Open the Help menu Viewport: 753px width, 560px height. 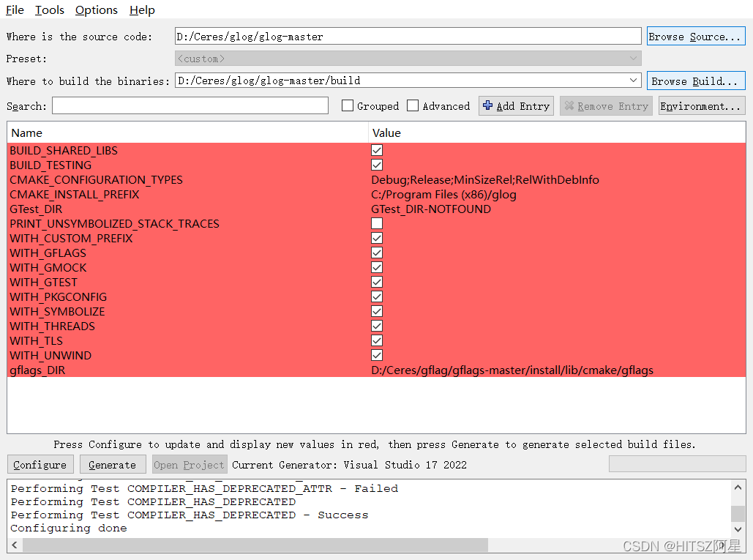point(142,10)
